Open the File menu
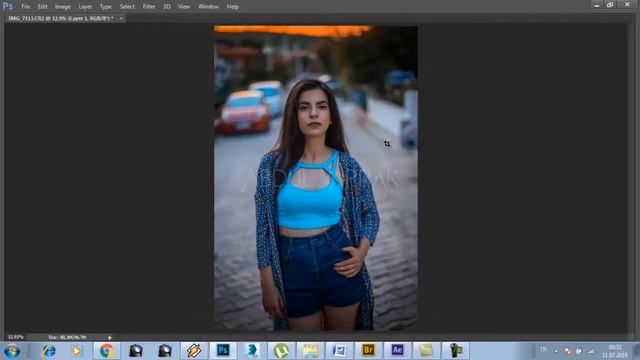This screenshot has width=640, height=360. (x=25, y=7)
